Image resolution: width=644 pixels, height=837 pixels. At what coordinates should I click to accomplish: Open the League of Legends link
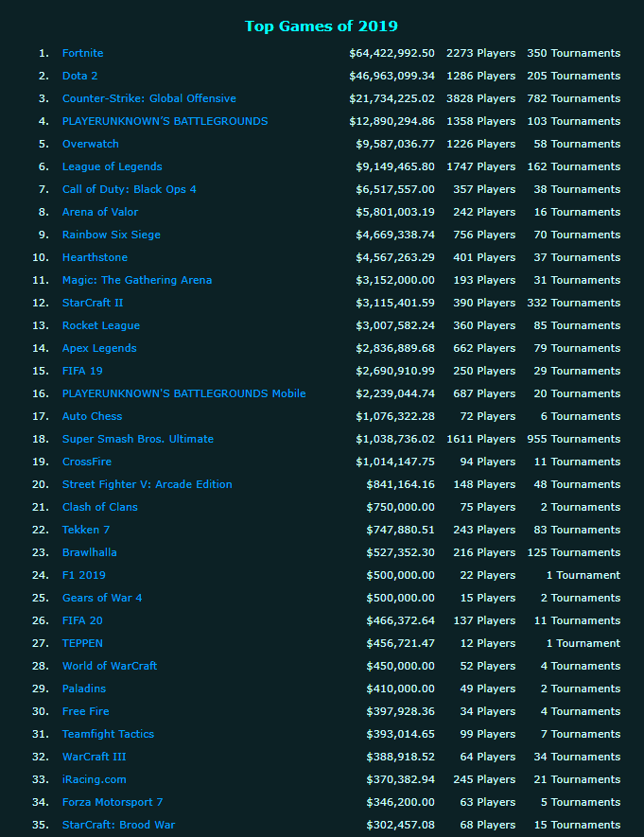(112, 166)
